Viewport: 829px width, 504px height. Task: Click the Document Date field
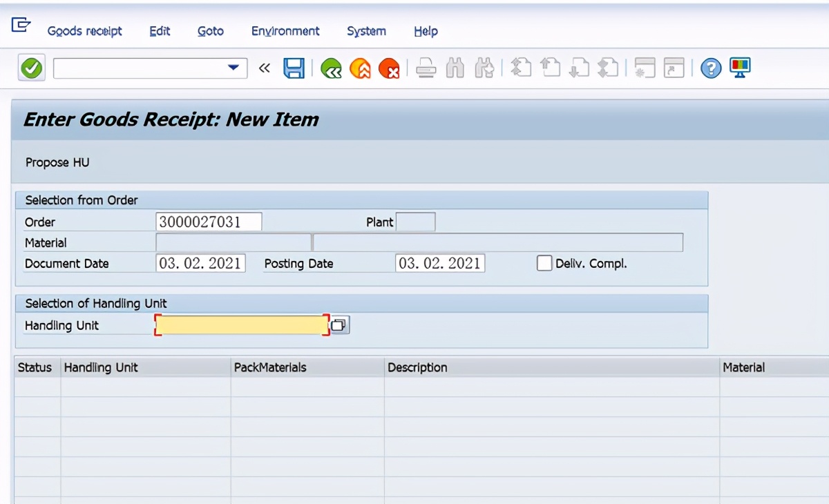[201, 263]
